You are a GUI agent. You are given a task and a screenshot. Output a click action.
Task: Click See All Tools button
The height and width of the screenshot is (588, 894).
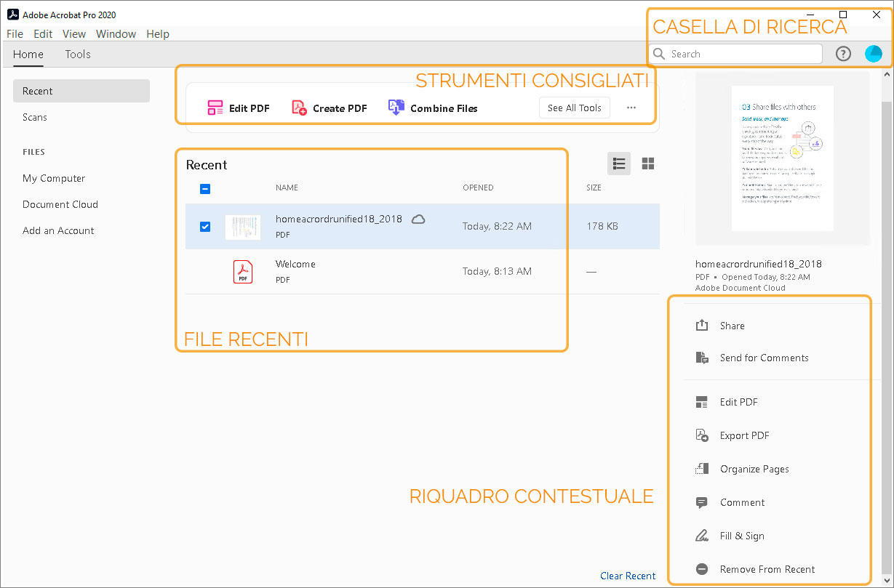point(575,108)
